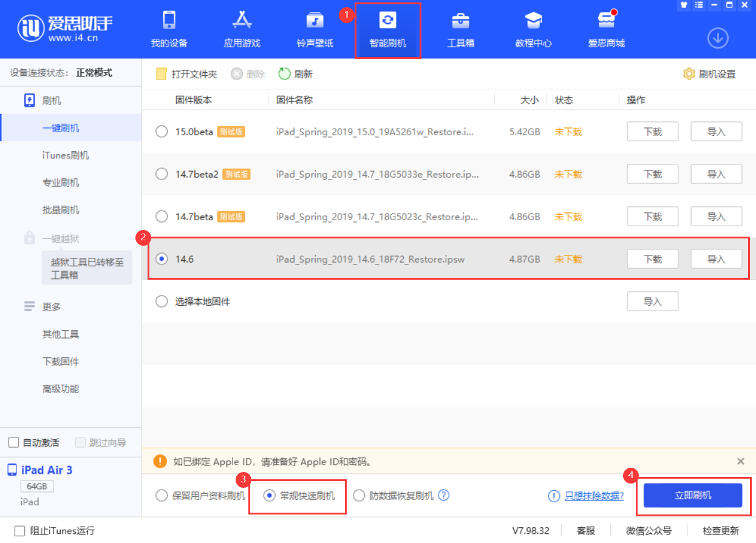Image resolution: width=756 pixels, height=543 pixels.
Task: Click the 只想抹除数据? link
Action: (592, 496)
